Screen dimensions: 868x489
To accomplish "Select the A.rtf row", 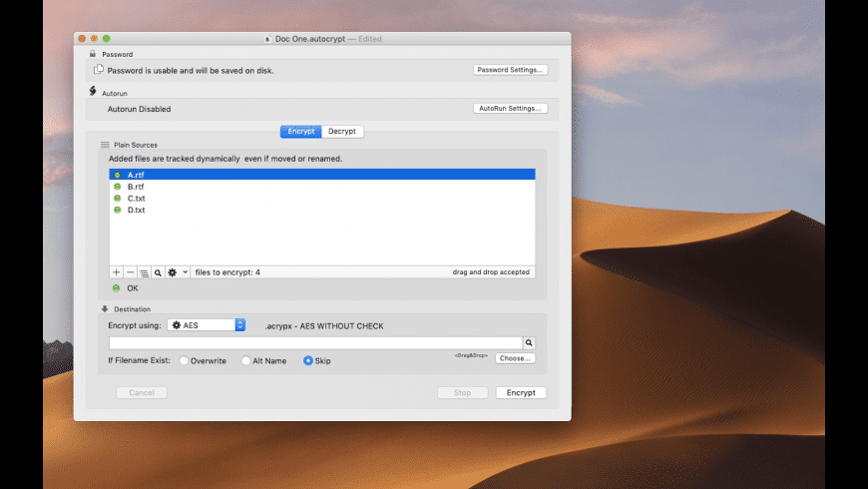I will pos(322,175).
